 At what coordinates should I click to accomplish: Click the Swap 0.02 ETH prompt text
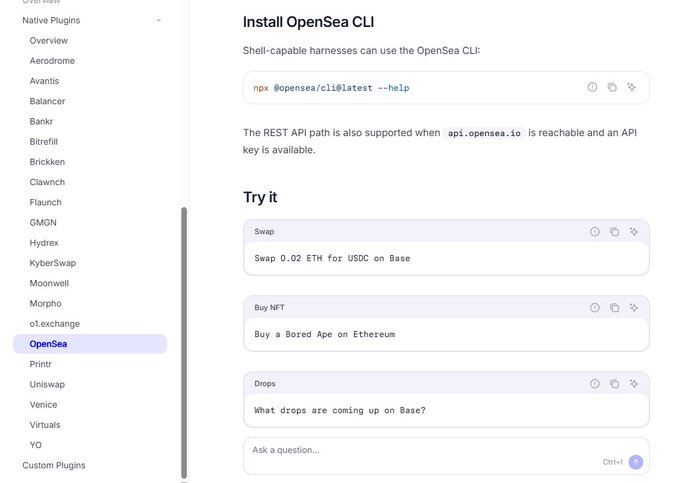click(332, 258)
